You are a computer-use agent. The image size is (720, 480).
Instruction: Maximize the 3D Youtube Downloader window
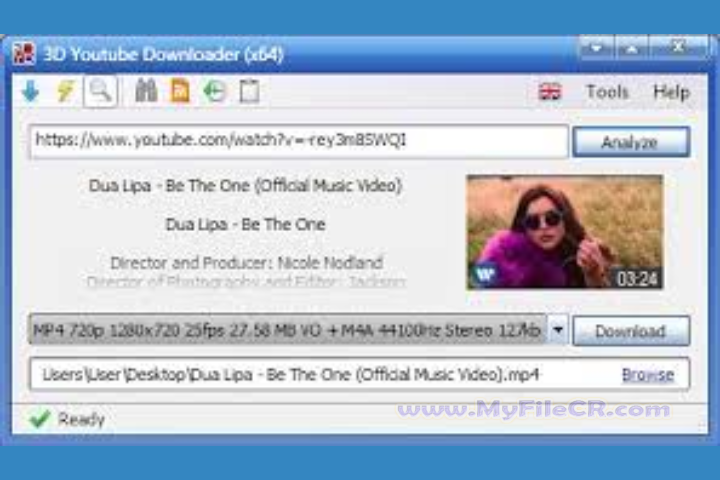click(632, 47)
